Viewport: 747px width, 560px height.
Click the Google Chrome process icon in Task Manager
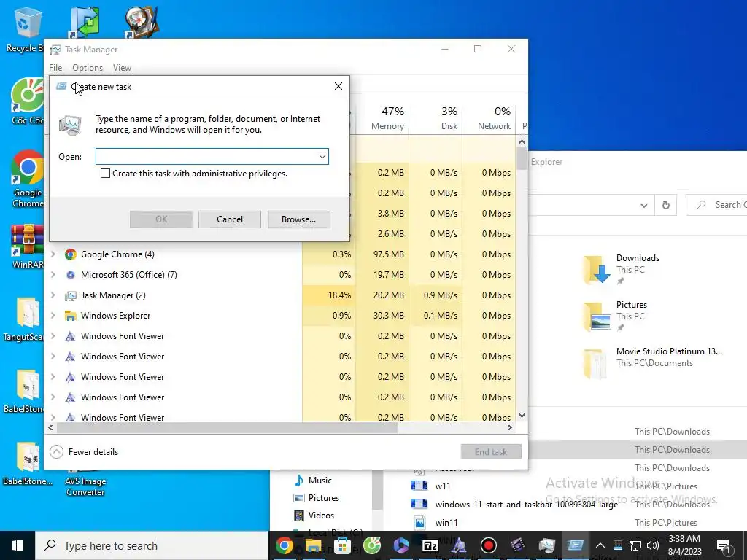tap(71, 254)
